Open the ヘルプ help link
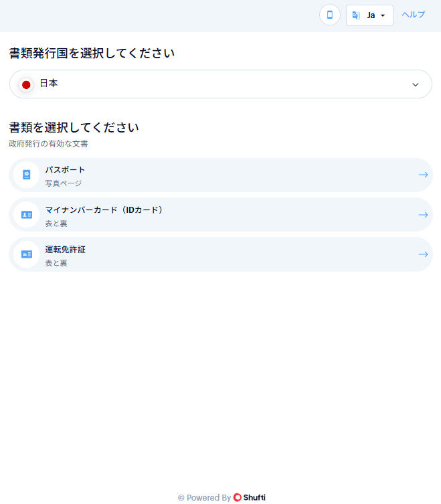The image size is (441, 504). click(x=413, y=15)
